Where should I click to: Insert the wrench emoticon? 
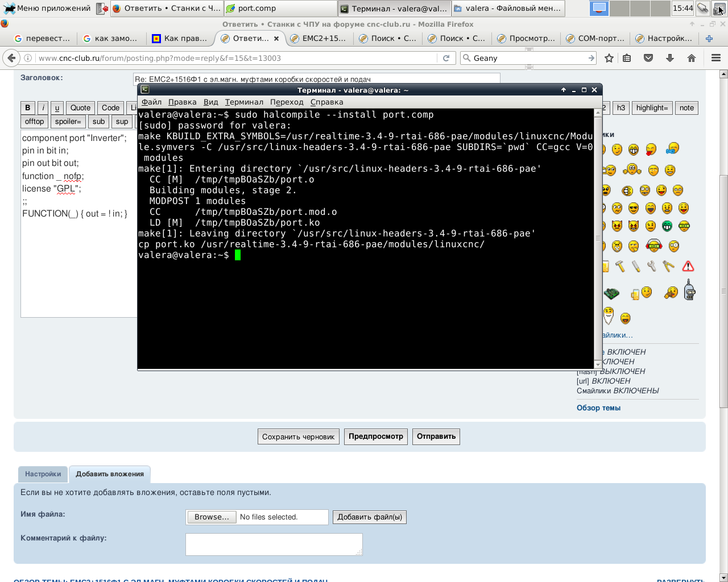click(652, 266)
